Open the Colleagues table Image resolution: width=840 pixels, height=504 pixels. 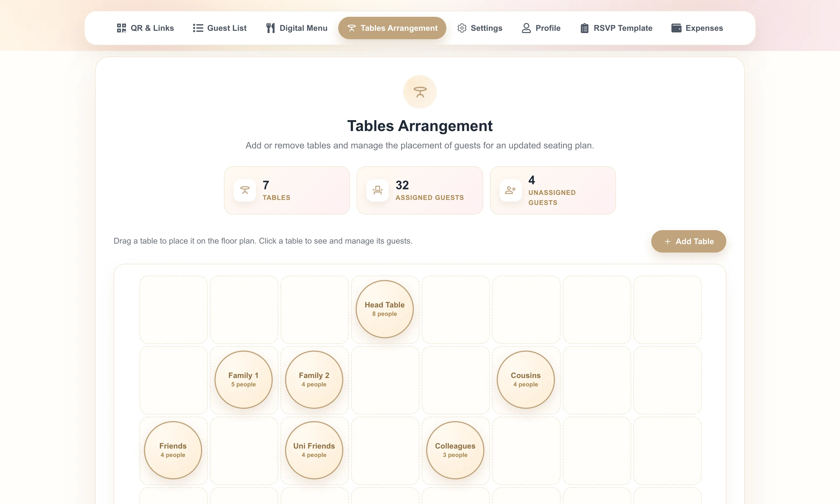click(x=455, y=450)
